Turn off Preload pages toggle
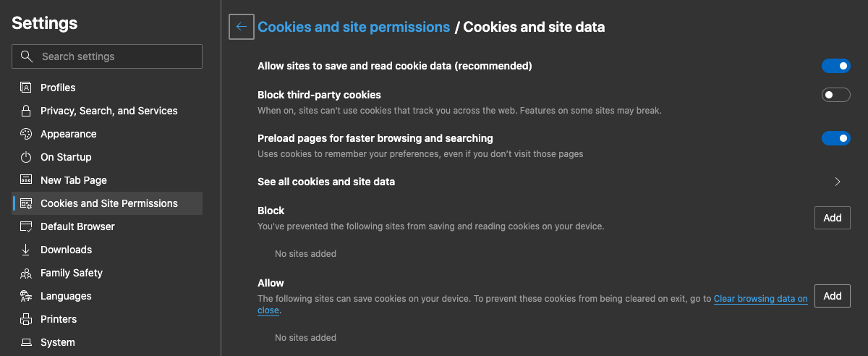 [835, 138]
